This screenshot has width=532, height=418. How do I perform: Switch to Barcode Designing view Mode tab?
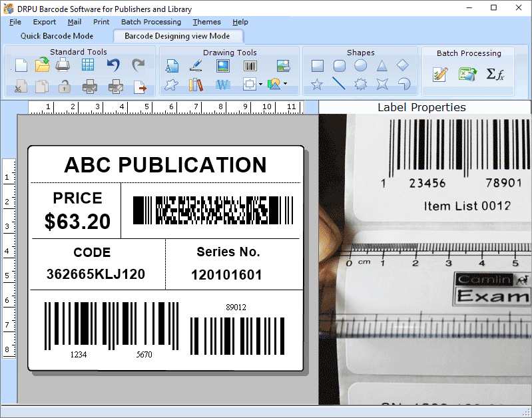point(177,36)
